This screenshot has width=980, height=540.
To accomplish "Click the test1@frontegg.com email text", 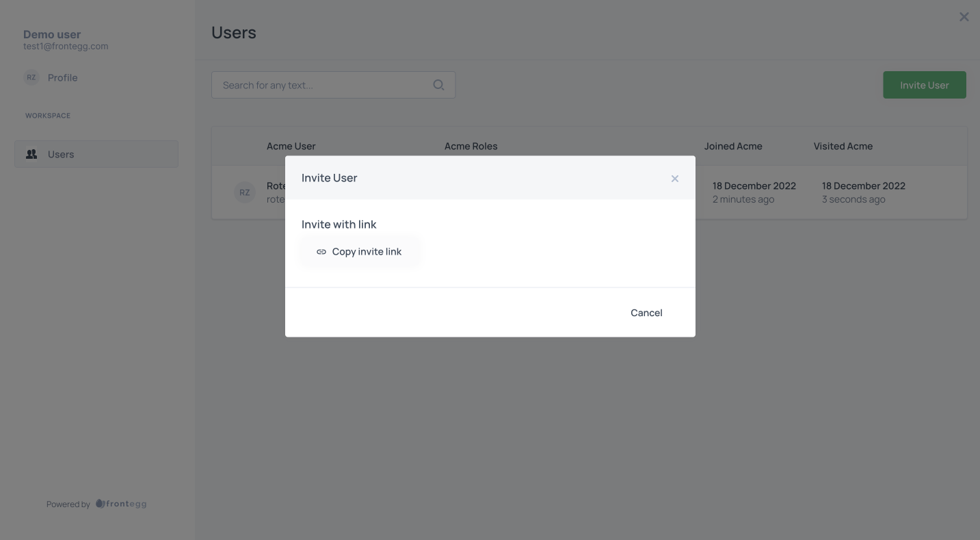I will coord(66,47).
